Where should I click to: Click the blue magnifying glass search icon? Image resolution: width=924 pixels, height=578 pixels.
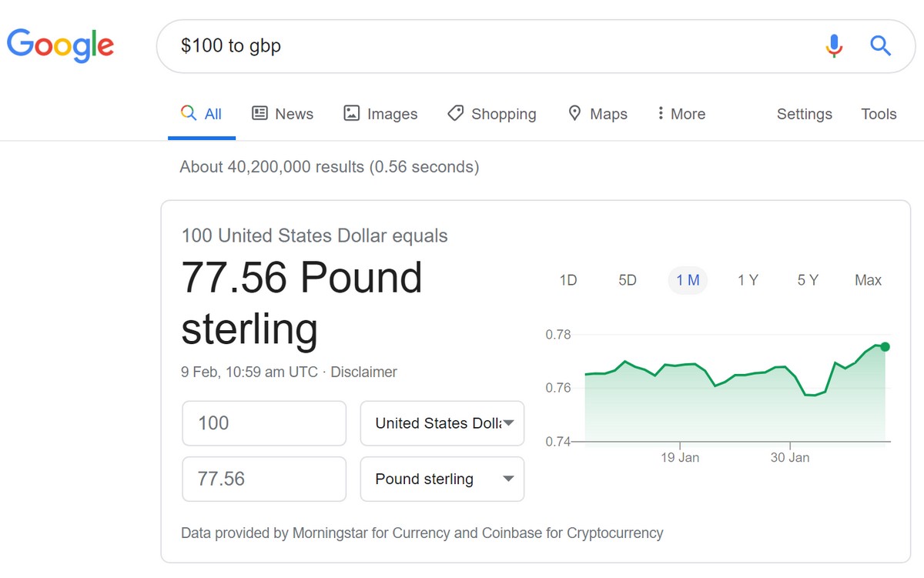880,46
